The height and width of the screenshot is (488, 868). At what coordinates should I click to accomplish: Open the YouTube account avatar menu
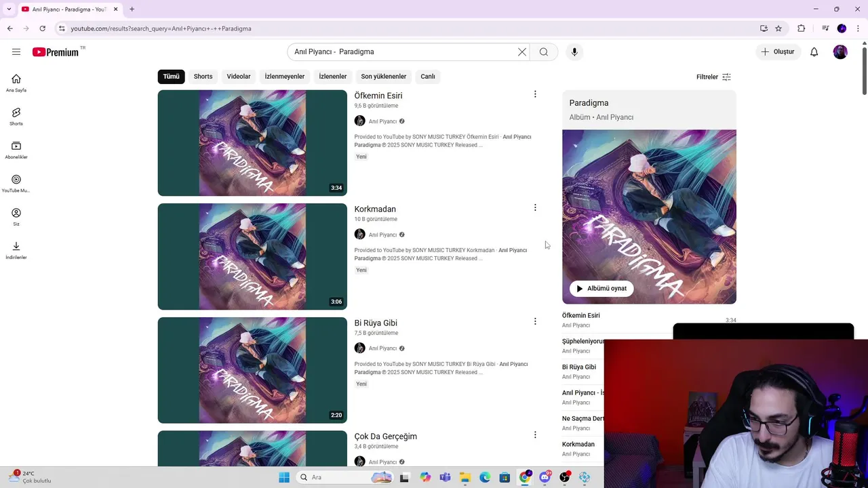click(840, 52)
